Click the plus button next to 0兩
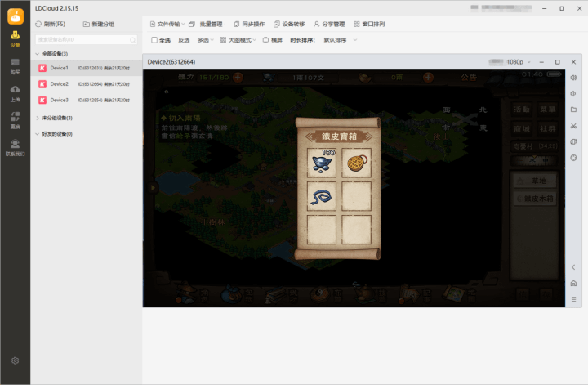 tap(428, 78)
